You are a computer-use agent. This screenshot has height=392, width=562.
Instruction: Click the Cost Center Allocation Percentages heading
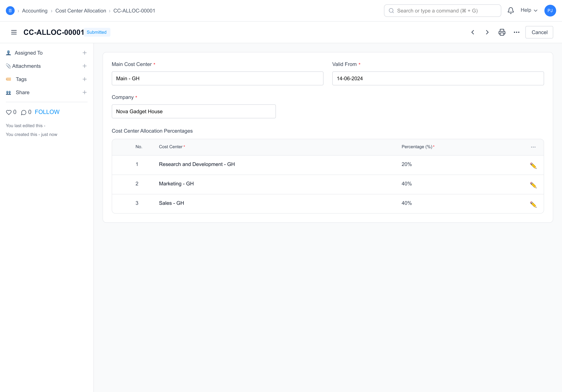point(152,131)
